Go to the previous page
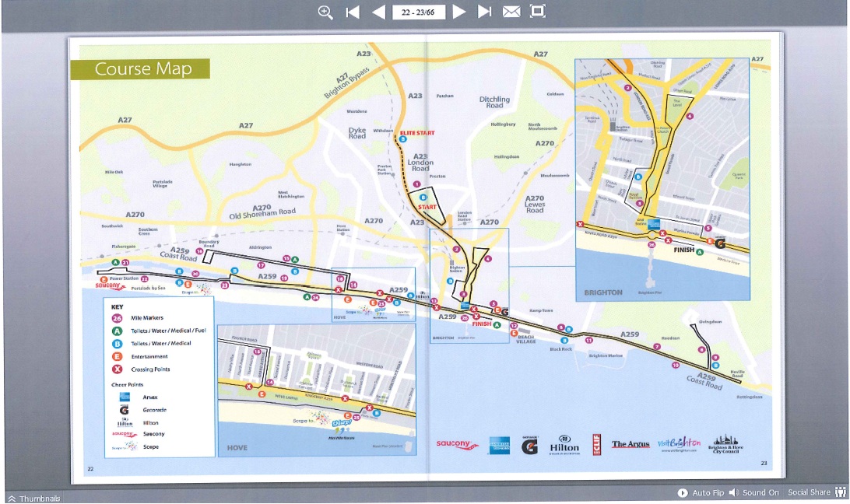The width and height of the screenshot is (850, 504). click(378, 12)
